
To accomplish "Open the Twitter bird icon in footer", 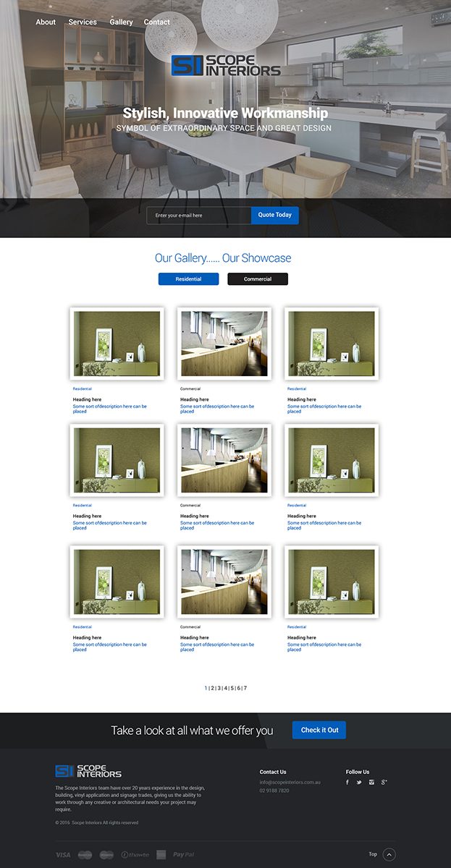I will 359,782.
